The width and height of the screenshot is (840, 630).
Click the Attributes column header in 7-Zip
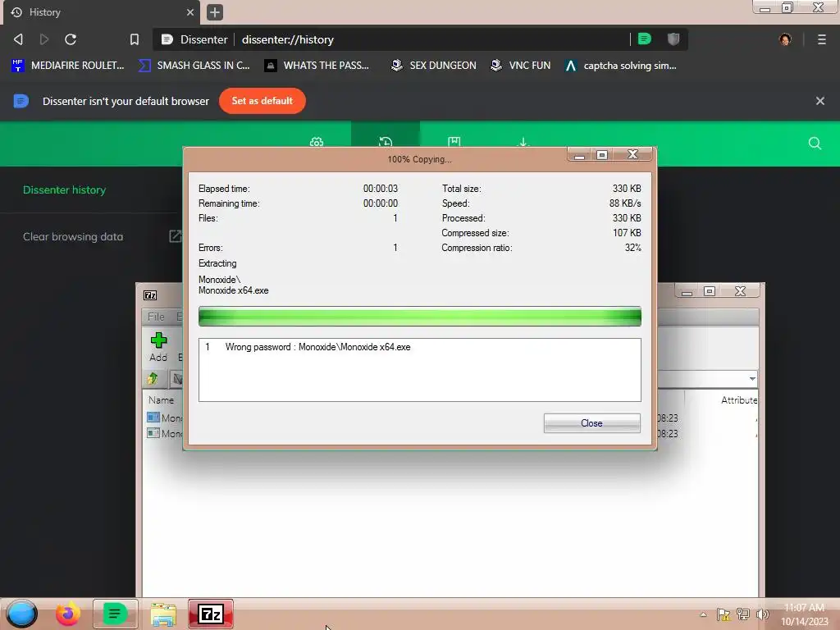coord(739,399)
